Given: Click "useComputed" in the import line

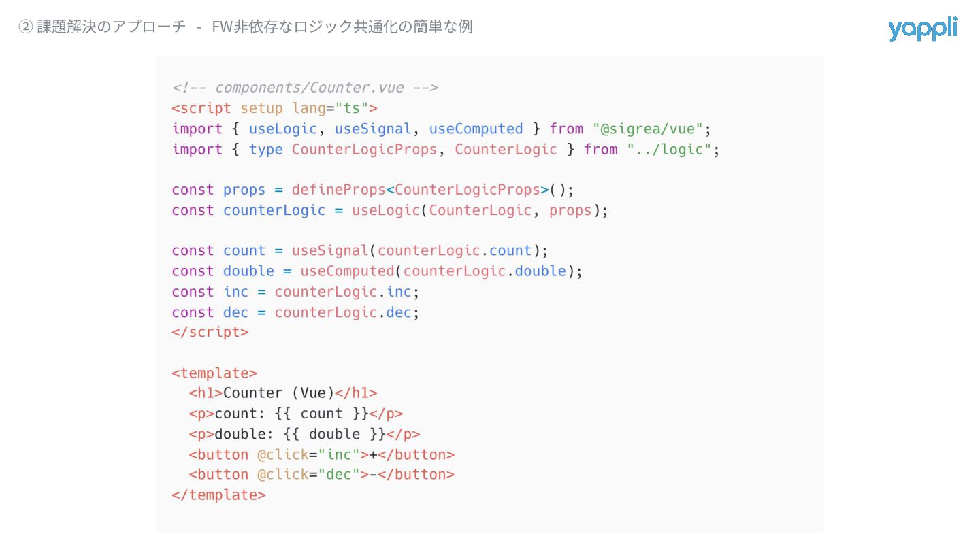Looking at the screenshot, I should pos(476,129).
